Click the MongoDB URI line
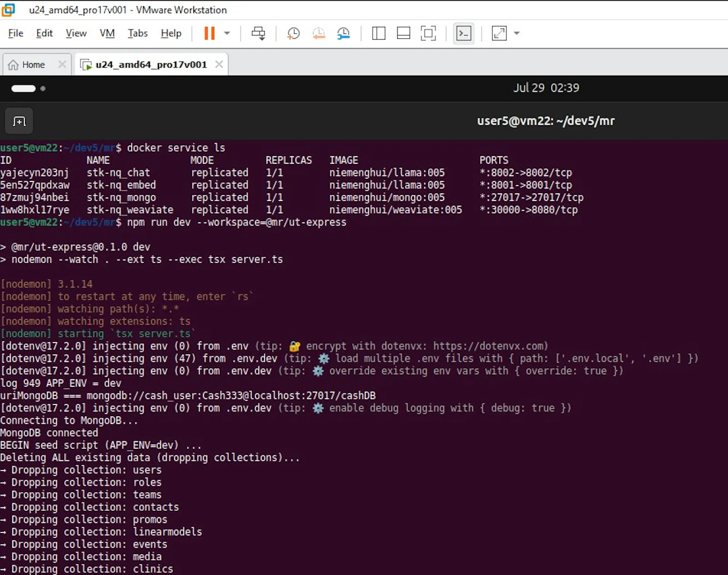 point(188,396)
